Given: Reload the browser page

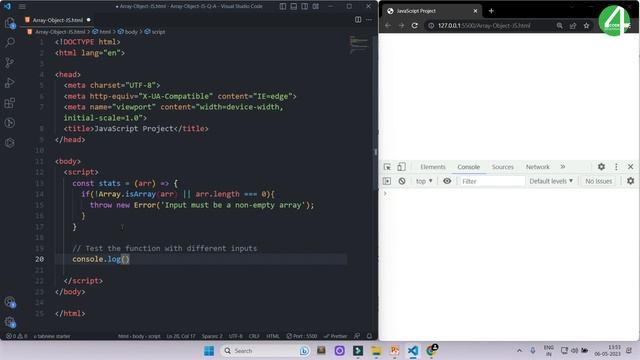Looking at the screenshot, I should 415,25.
